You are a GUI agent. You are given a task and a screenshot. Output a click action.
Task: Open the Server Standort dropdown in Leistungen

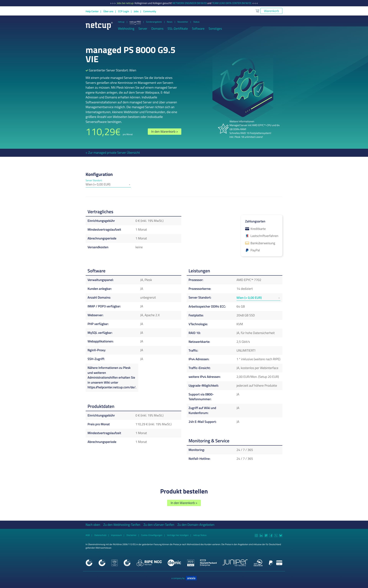point(258,298)
